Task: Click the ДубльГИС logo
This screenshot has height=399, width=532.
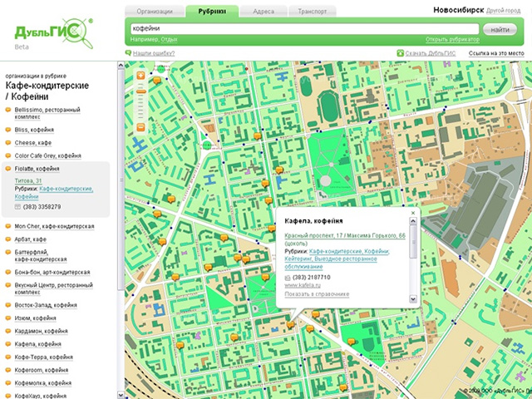Action: pyautogui.click(x=53, y=33)
